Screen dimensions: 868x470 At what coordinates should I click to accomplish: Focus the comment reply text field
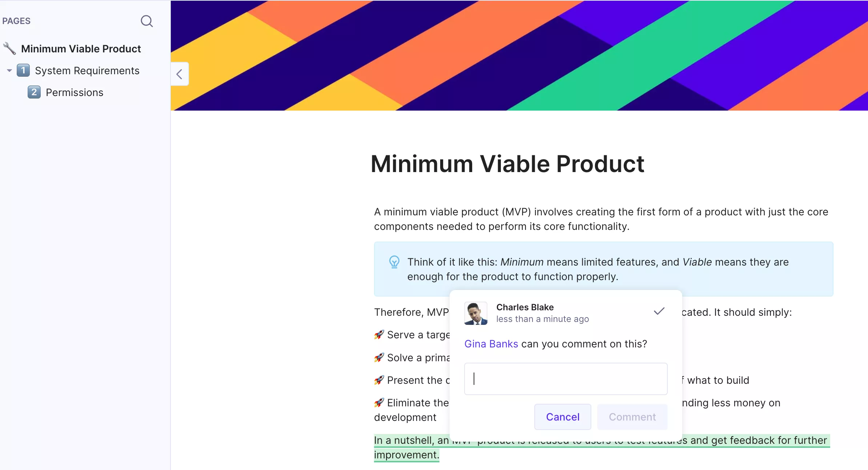coord(566,379)
